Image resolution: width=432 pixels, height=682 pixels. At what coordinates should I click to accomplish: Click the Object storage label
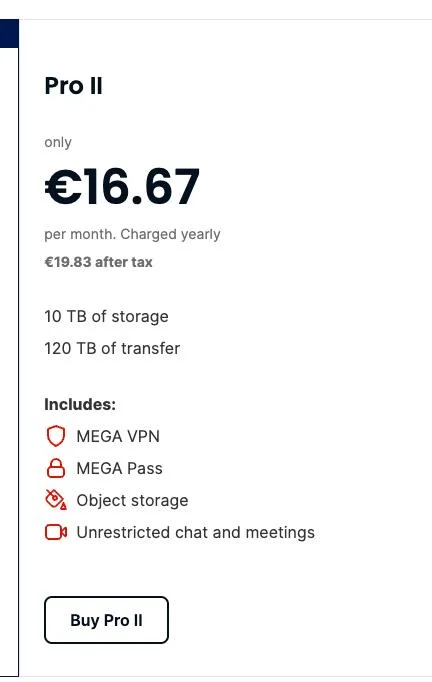pos(132,501)
